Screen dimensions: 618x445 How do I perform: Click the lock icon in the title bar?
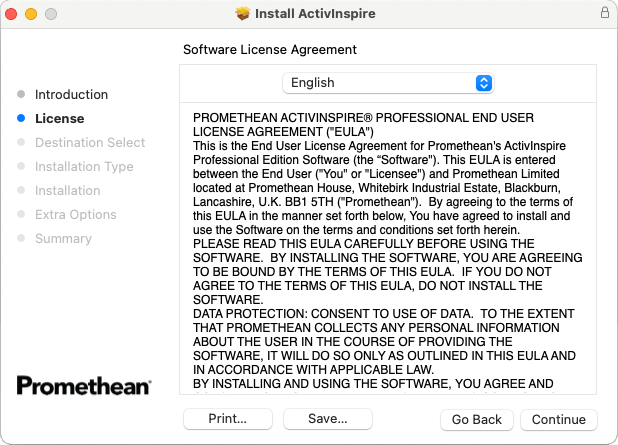pyautogui.click(x=604, y=14)
